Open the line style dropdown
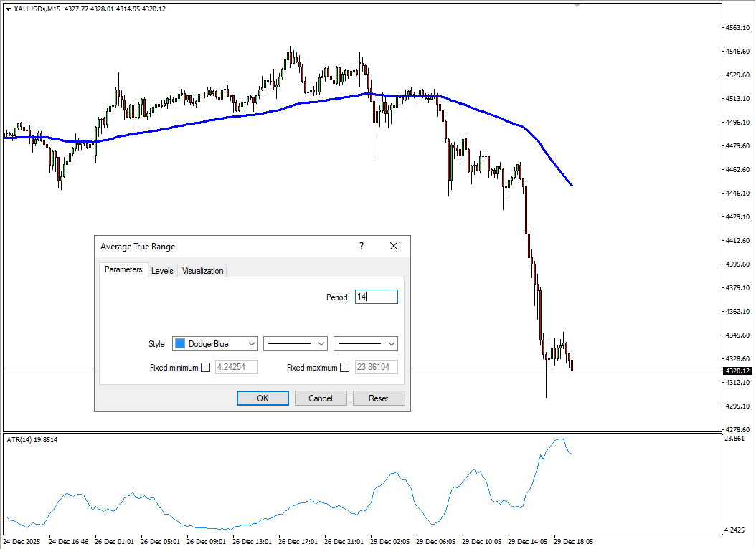The image size is (756, 549). (x=296, y=344)
